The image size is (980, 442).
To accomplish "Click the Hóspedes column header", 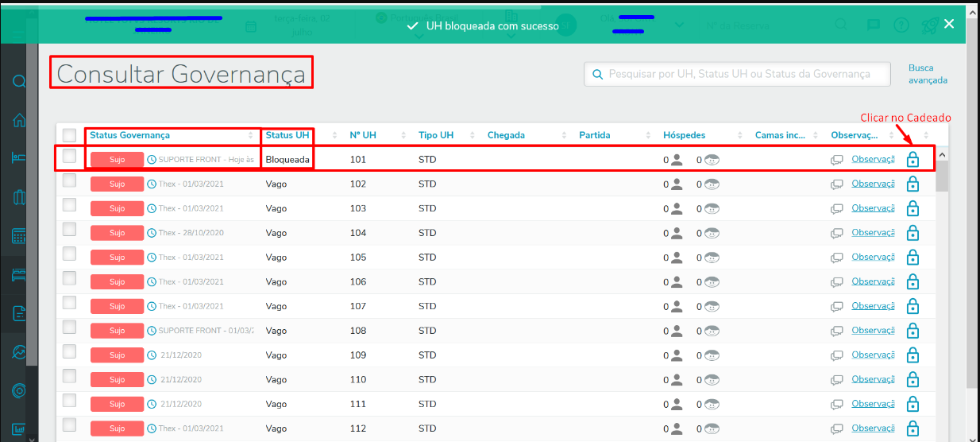I will 685,135.
